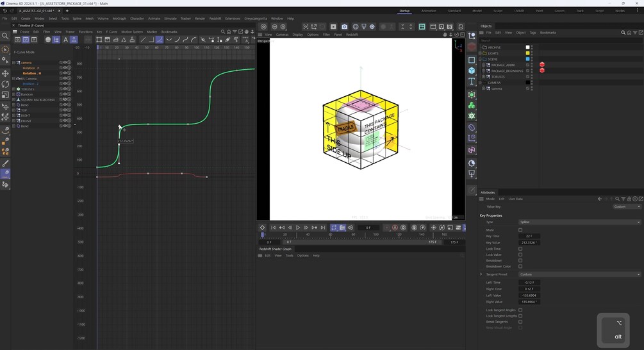Screen dimensions: 644x350
Task: Select PACKAGE_BEGINNING object in Objects manager
Action: (508, 71)
